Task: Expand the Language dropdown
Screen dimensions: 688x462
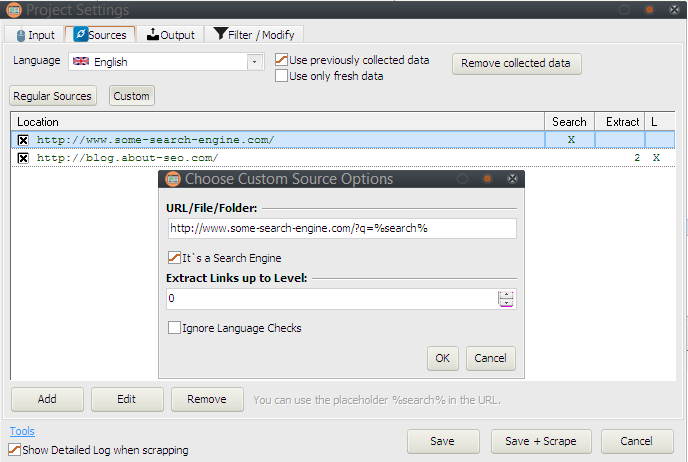Action: tap(254, 62)
